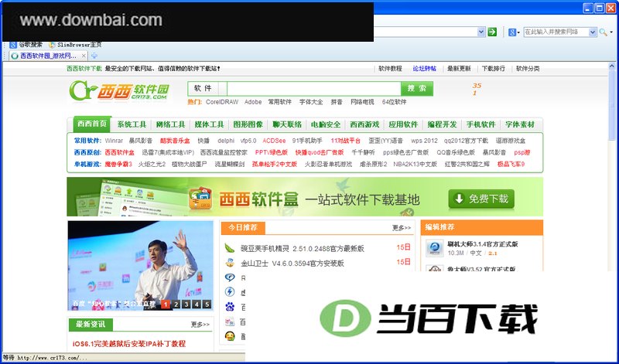Select the 西西首页 navigation tab
The image size is (619, 364).
coord(92,124)
